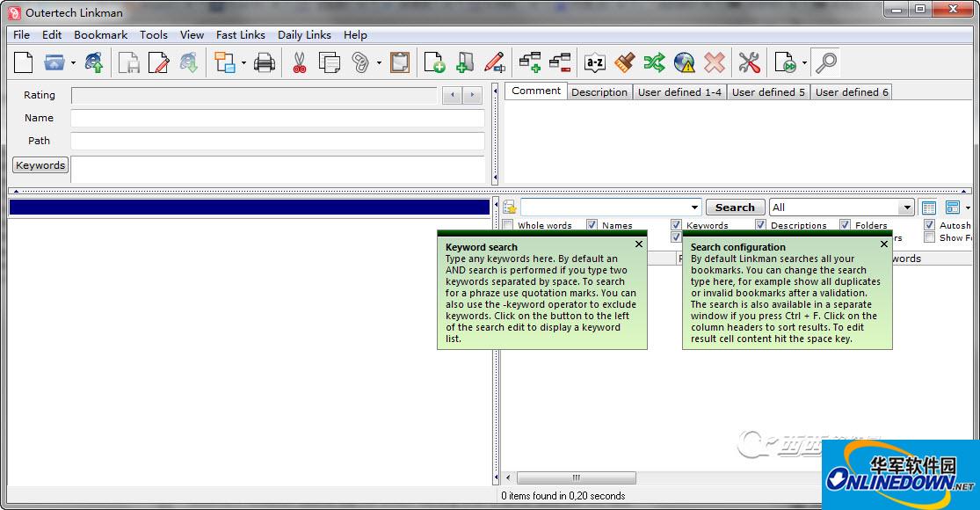The height and width of the screenshot is (510, 980).
Task: Toggle the Autosh checkbox
Action: [x=929, y=224]
